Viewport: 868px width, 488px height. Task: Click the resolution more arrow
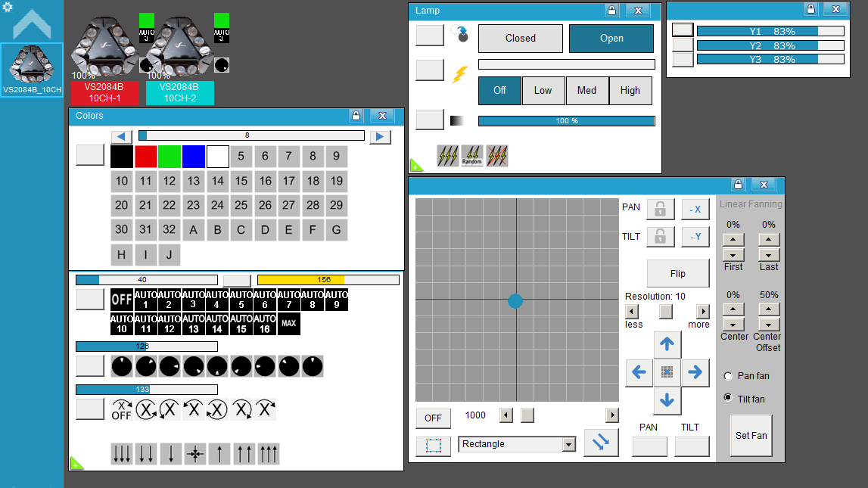703,312
